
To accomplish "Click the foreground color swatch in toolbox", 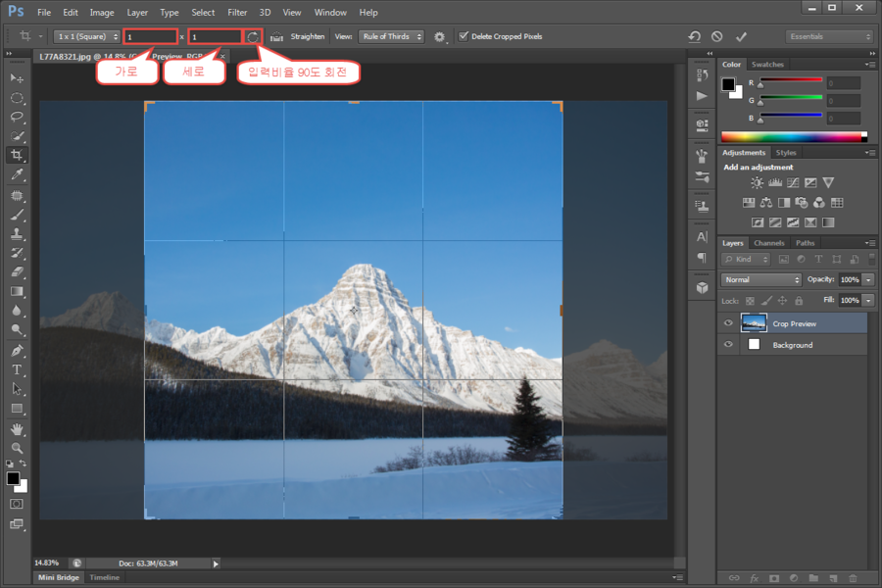I will pyautogui.click(x=13, y=478).
